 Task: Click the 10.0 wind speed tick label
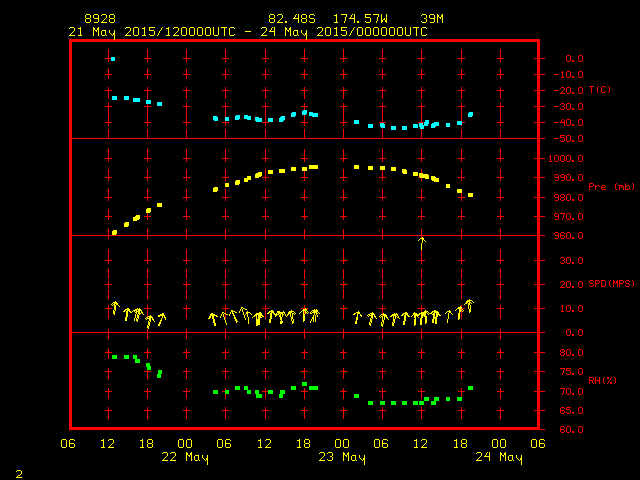[x=571, y=309]
